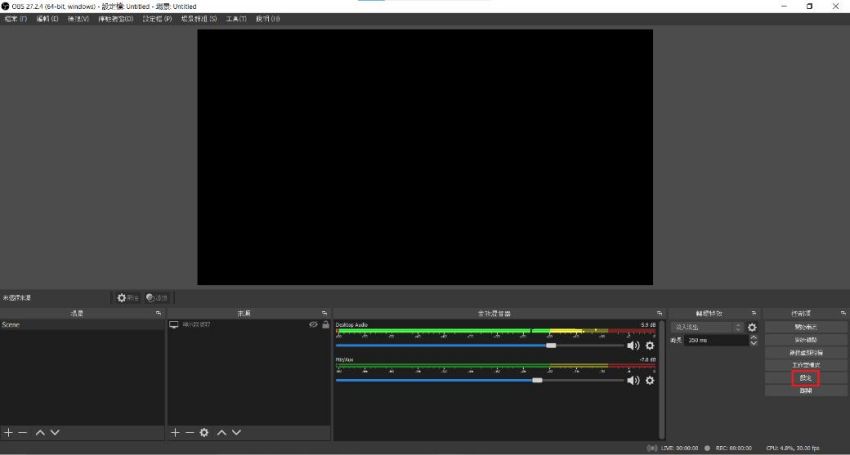Image resolution: width=850 pixels, height=455 pixels.
Task: Pop out the Audio Mixer dock
Action: click(659, 313)
